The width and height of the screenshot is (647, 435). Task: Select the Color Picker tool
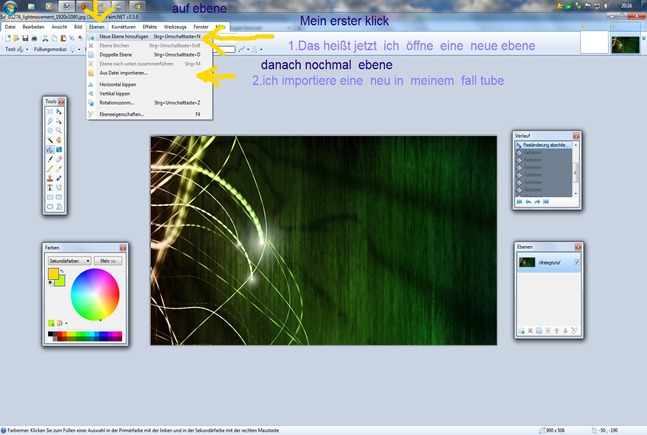tap(59, 168)
